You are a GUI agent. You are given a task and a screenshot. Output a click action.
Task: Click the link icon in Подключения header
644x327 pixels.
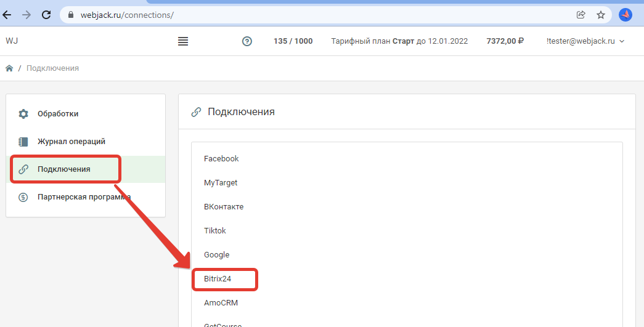coord(197,111)
